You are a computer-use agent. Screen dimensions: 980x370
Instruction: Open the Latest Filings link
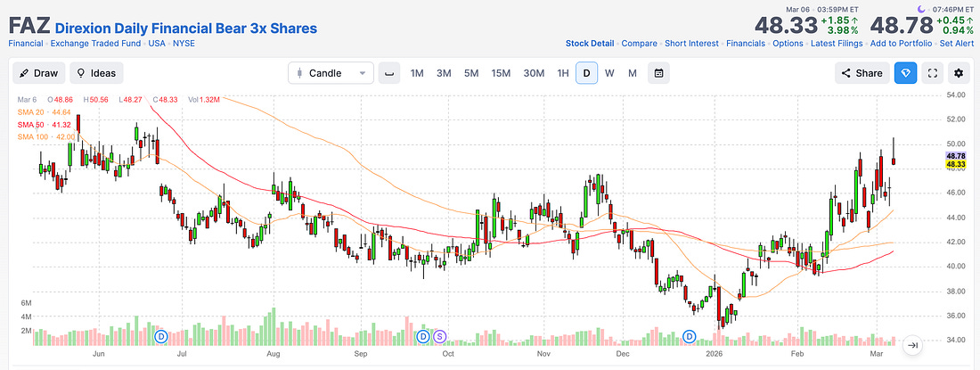(837, 44)
